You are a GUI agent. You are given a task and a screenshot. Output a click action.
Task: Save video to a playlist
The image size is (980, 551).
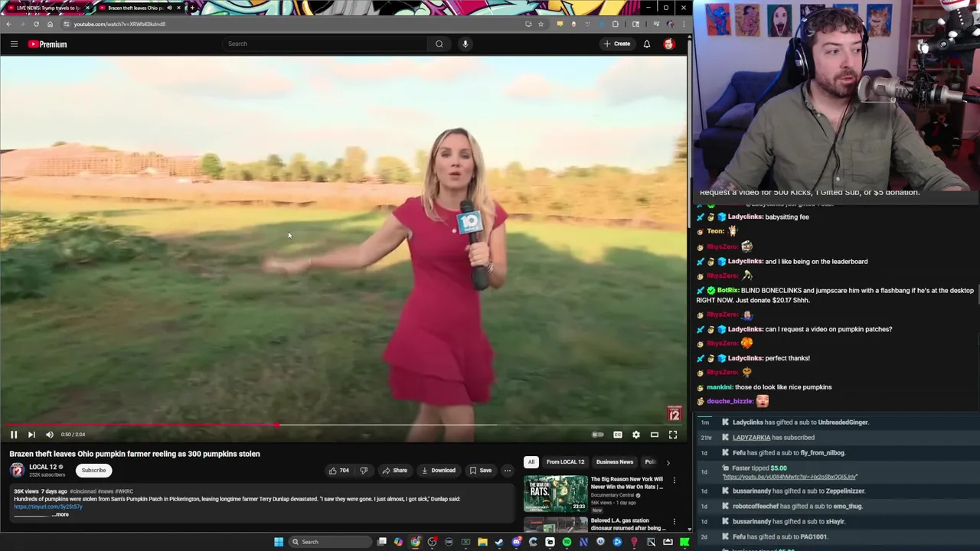481,471
